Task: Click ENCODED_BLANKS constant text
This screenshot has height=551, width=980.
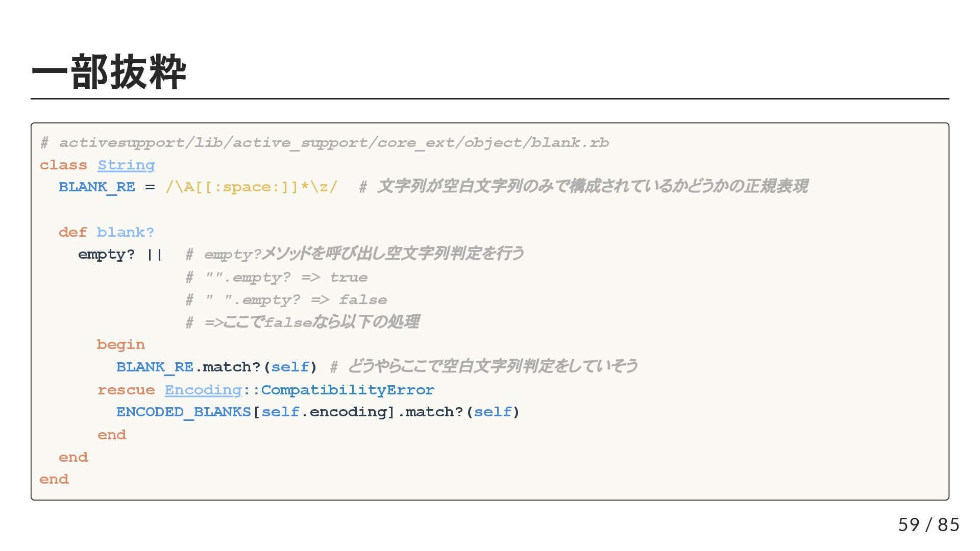Action: (x=184, y=412)
